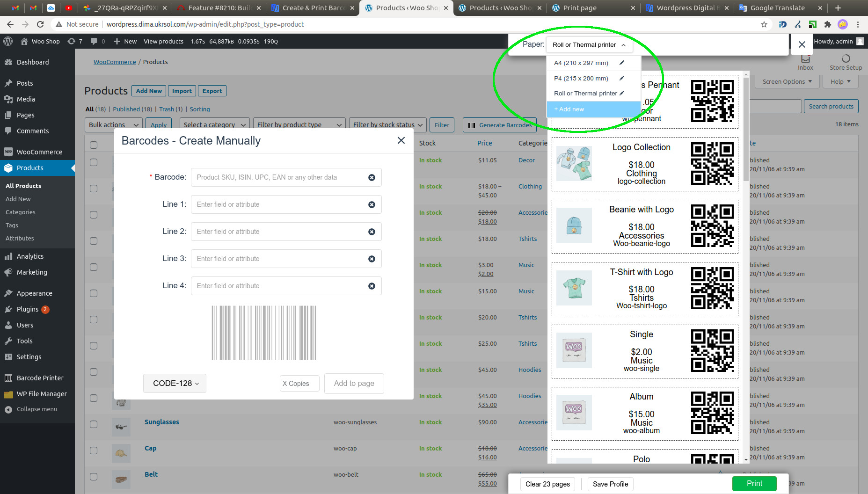Edit Roll or Thermal printer pencil icon

click(622, 93)
